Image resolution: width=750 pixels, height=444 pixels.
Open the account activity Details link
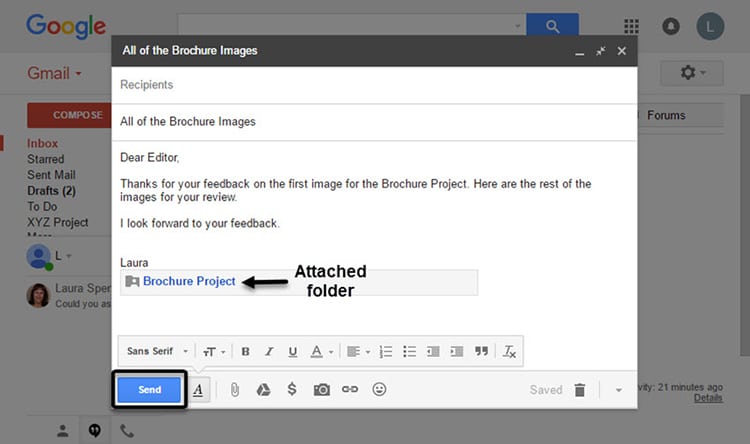pyautogui.click(x=708, y=398)
